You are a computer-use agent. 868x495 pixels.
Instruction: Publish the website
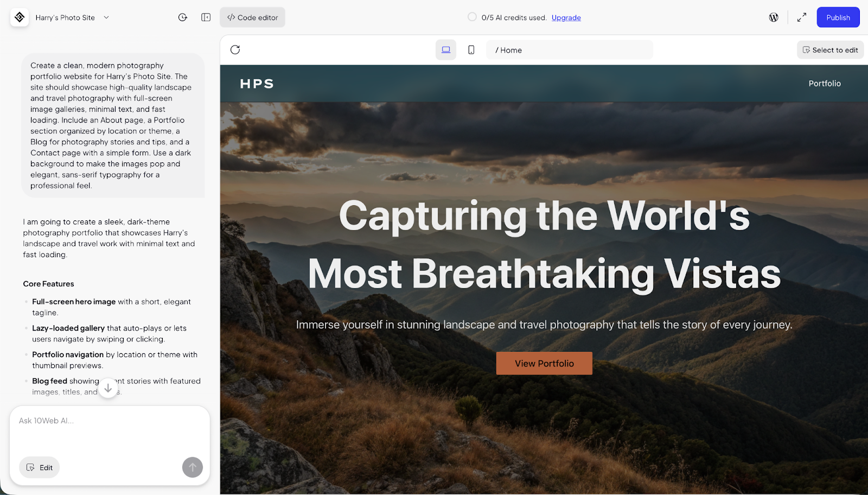(x=838, y=17)
